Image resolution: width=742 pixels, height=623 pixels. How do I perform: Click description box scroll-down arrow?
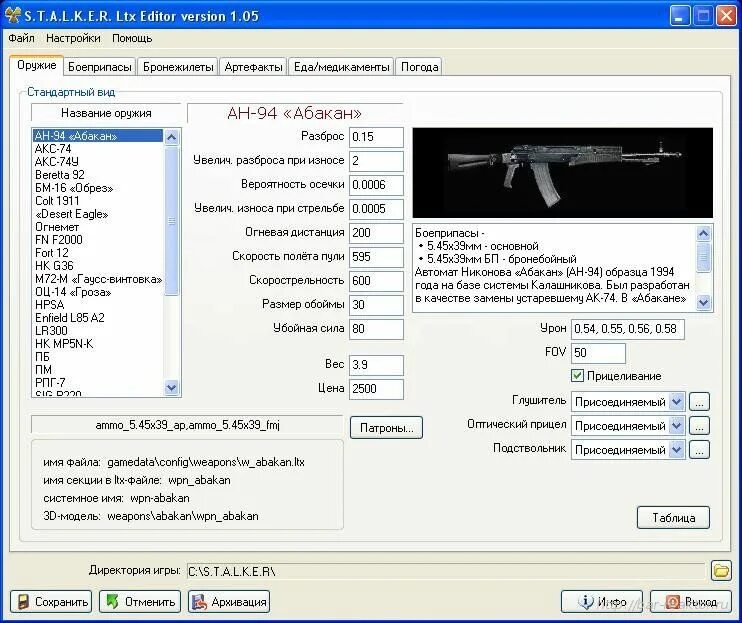[704, 302]
